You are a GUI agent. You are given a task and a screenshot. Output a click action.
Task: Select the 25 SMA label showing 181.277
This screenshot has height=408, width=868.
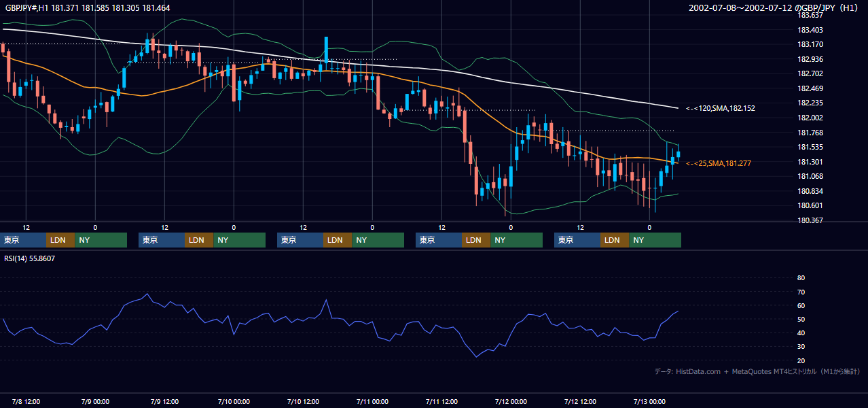click(x=719, y=163)
